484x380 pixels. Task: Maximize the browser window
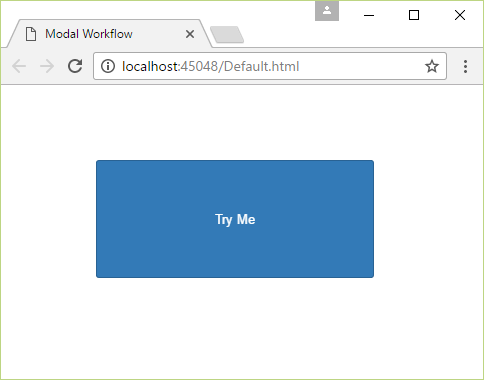414,15
